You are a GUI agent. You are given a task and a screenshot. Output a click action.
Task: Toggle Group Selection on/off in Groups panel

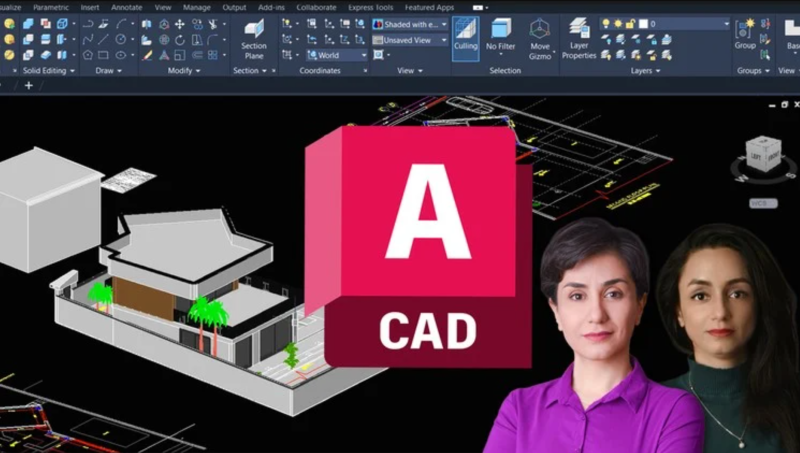(x=765, y=55)
